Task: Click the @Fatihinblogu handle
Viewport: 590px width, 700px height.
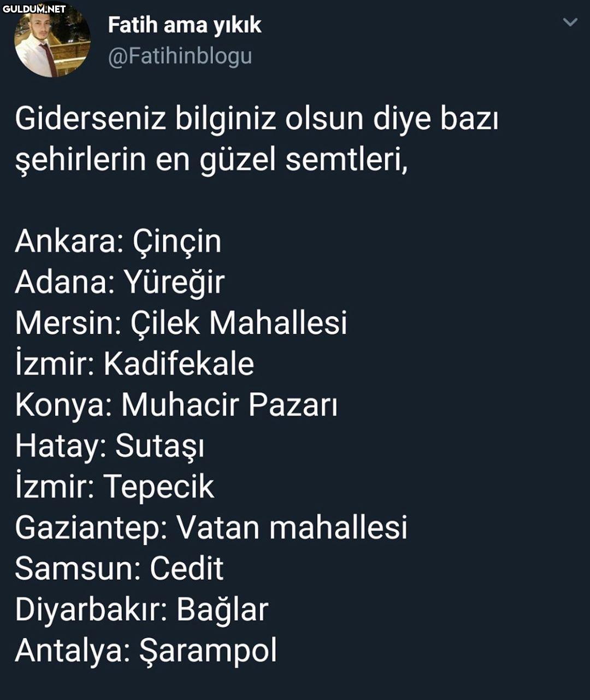Action: [180, 57]
